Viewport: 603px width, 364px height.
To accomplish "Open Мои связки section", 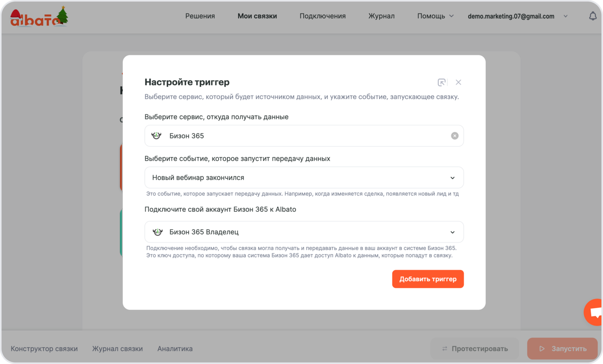I will click(x=257, y=16).
